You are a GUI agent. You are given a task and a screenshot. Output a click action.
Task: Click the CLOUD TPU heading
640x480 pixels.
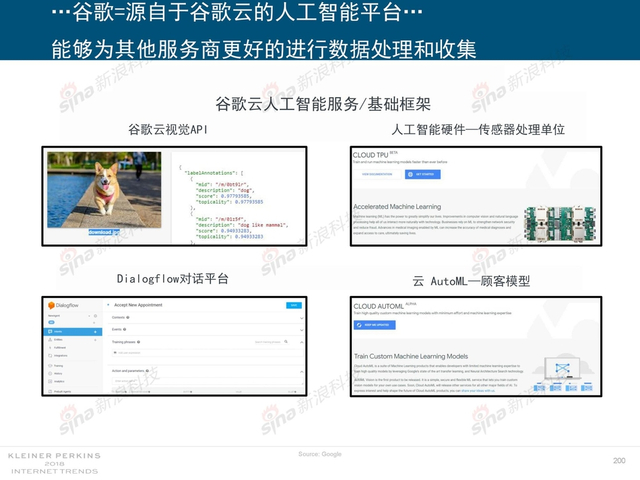[371, 155]
